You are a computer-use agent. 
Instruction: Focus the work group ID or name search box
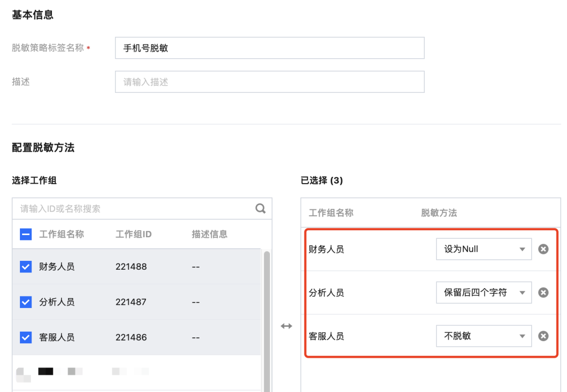(134, 208)
